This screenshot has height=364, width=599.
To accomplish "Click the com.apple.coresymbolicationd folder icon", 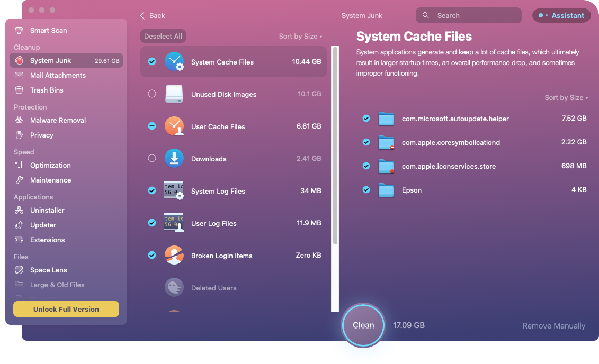I will pyautogui.click(x=386, y=143).
